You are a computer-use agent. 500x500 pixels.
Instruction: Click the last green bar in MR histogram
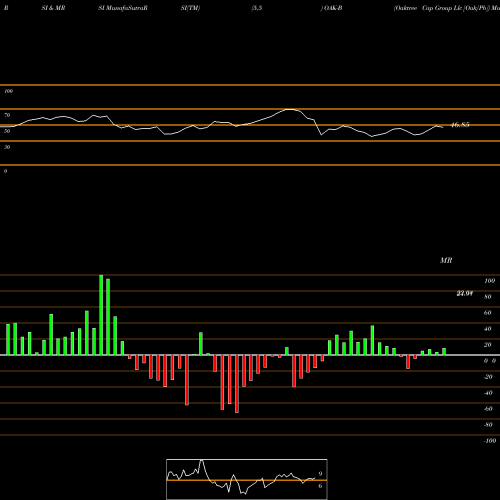(444, 352)
